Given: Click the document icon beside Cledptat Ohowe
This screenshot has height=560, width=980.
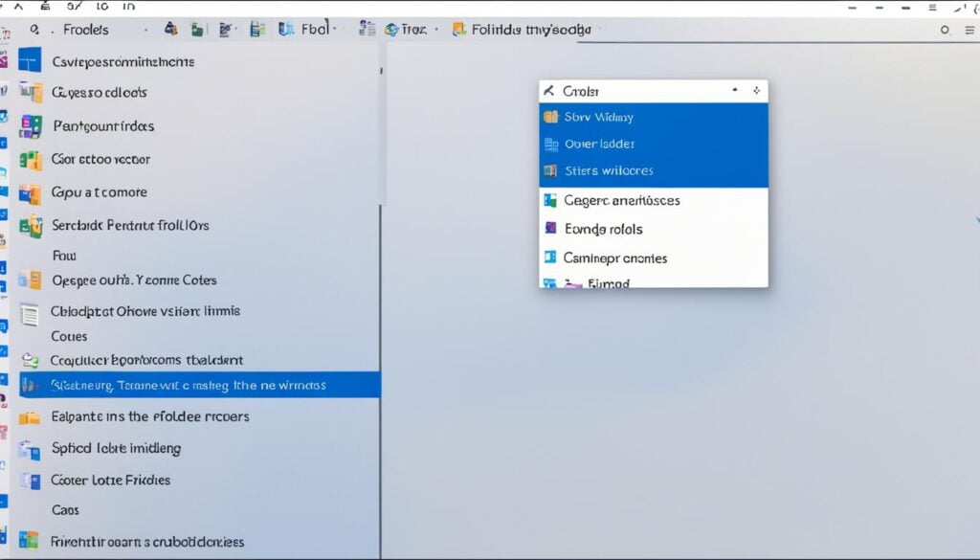Looking at the screenshot, I should click(x=29, y=314).
